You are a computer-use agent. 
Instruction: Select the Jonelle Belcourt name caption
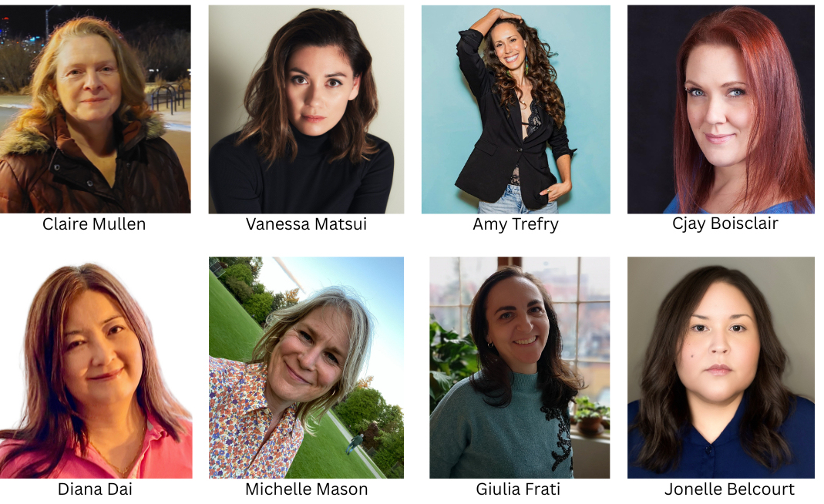tap(729, 489)
